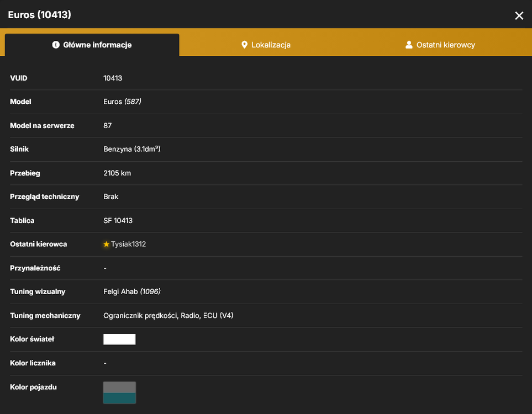The image size is (532, 414).
Task: Click the VUID value 10413
Action: click(x=113, y=78)
